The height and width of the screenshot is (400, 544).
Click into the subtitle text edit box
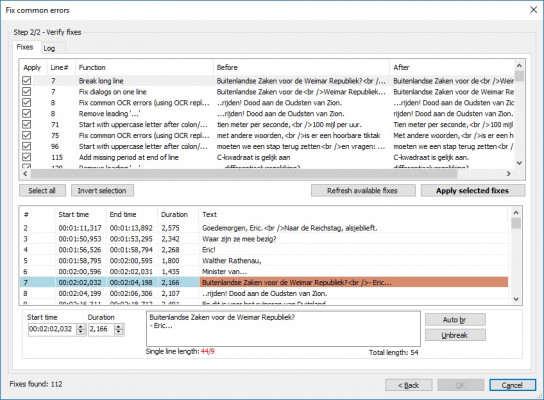tap(283, 329)
